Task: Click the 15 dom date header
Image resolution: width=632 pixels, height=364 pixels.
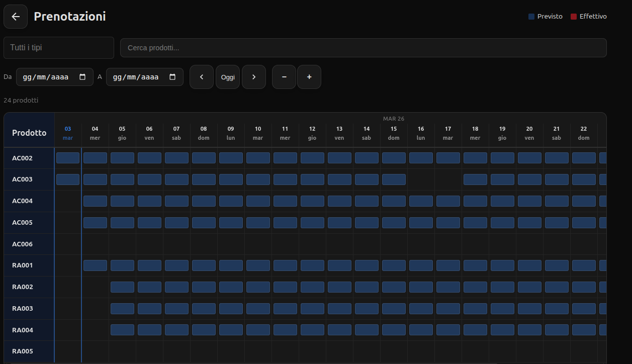Action: click(394, 133)
